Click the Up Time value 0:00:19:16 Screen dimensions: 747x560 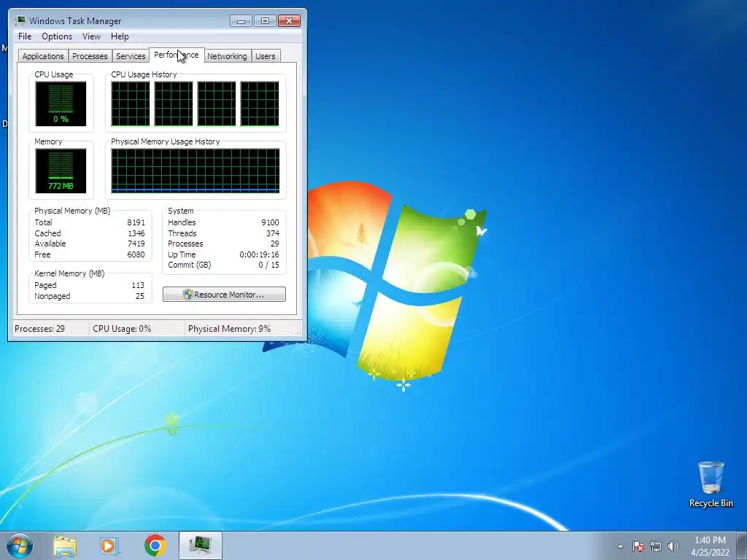pyautogui.click(x=259, y=254)
